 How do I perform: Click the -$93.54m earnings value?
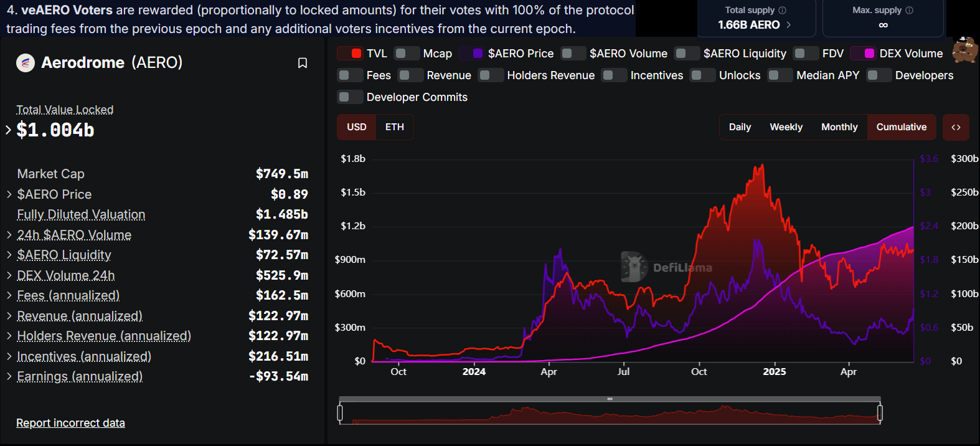pyautogui.click(x=278, y=376)
